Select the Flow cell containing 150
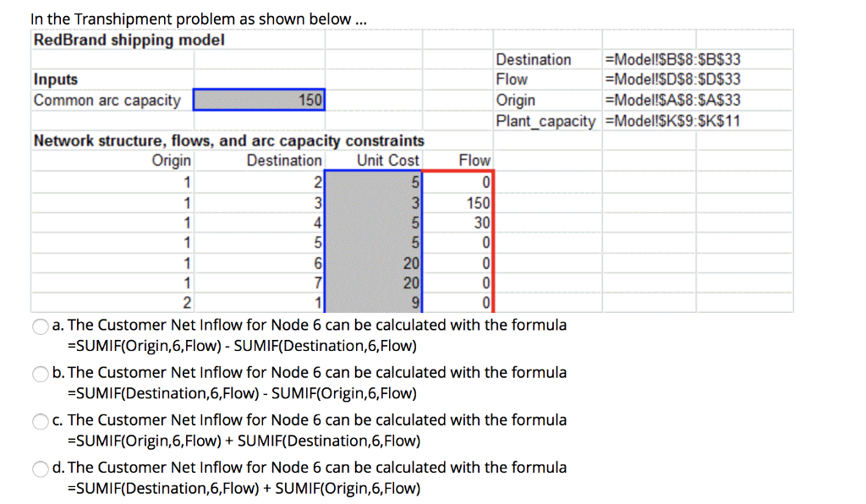 pos(476,202)
